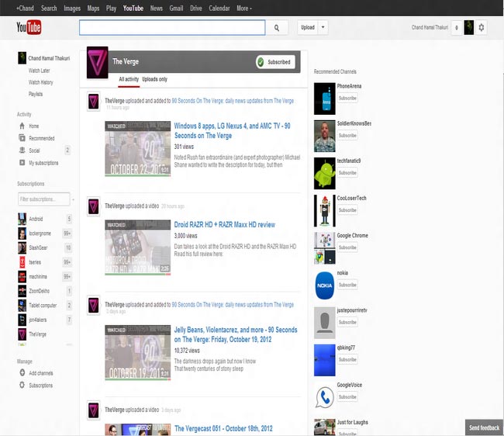Open the nokia channel avatar
This screenshot has width=504, height=436.
(x=325, y=285)
